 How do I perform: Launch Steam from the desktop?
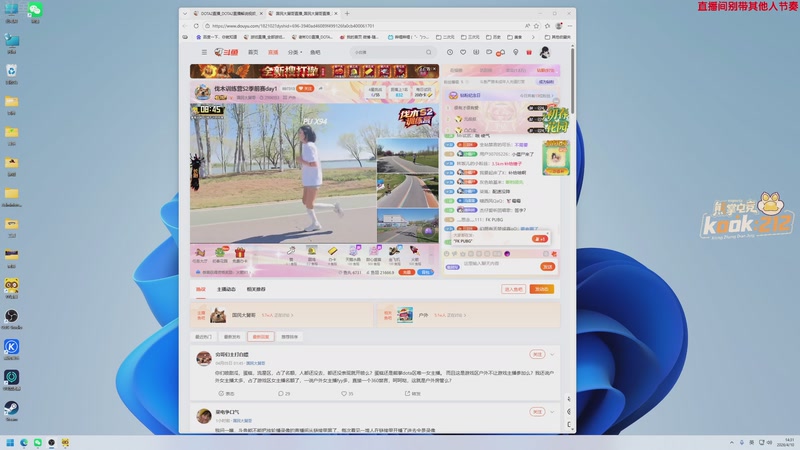point(11,411)
